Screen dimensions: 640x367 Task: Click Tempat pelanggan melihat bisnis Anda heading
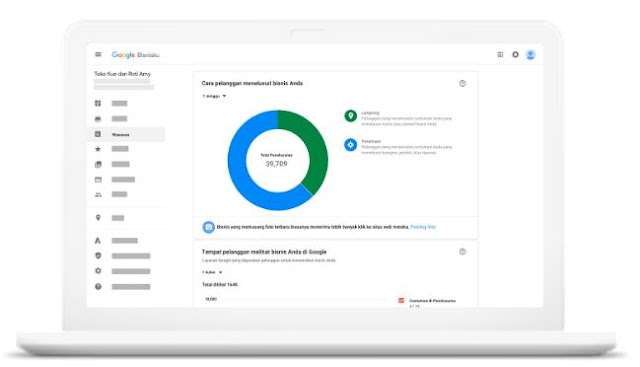tap(264, 252)
